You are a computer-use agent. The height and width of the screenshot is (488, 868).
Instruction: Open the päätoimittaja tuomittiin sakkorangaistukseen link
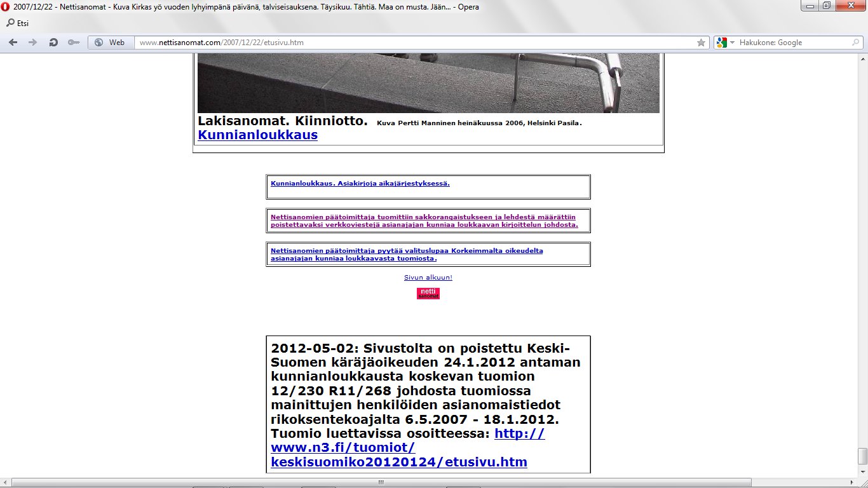[x=424, y=220]
